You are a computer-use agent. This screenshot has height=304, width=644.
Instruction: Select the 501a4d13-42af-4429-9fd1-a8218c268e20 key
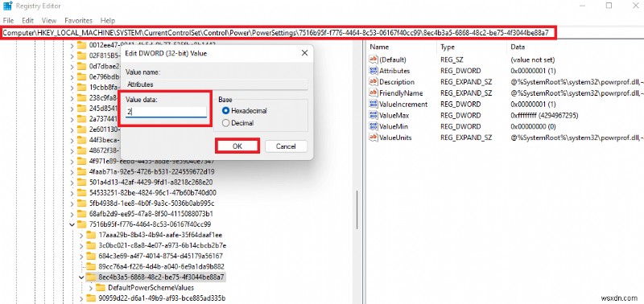coord(151,182)
